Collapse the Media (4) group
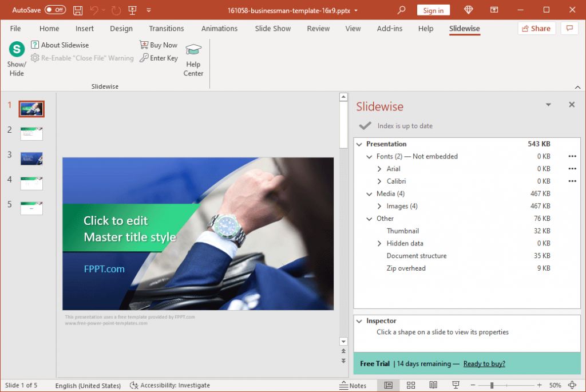Viewport: 586px width, 392px height. click(369, 193)
